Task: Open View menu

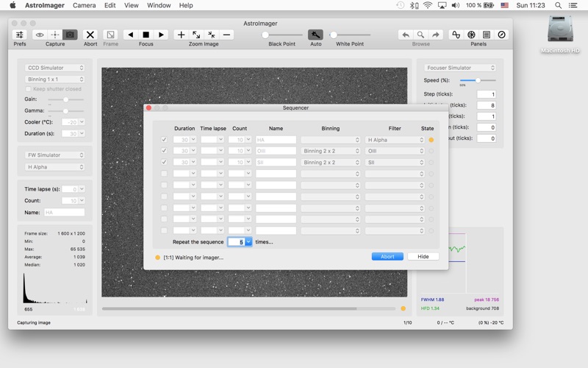Action: (x=132, y=5)
